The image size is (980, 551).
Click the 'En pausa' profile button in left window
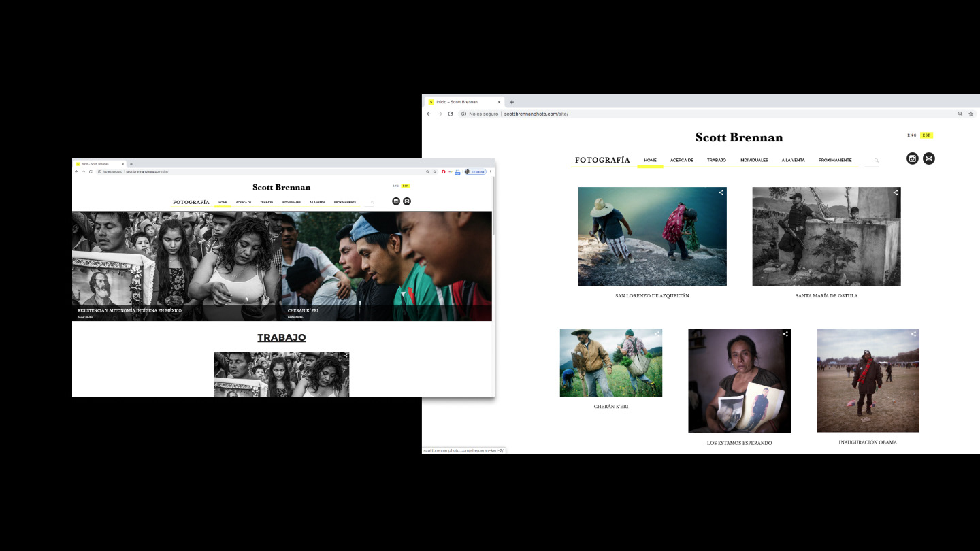475,171
